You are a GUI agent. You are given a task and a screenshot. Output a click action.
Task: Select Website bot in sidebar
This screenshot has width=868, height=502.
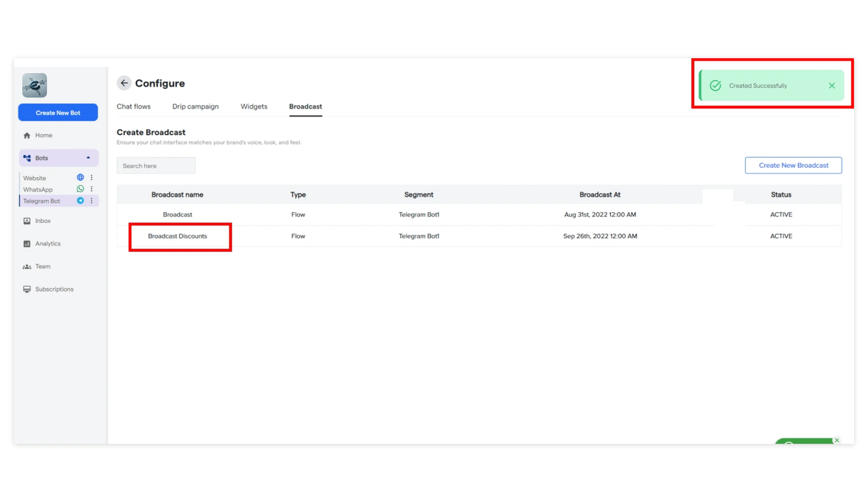35,178
